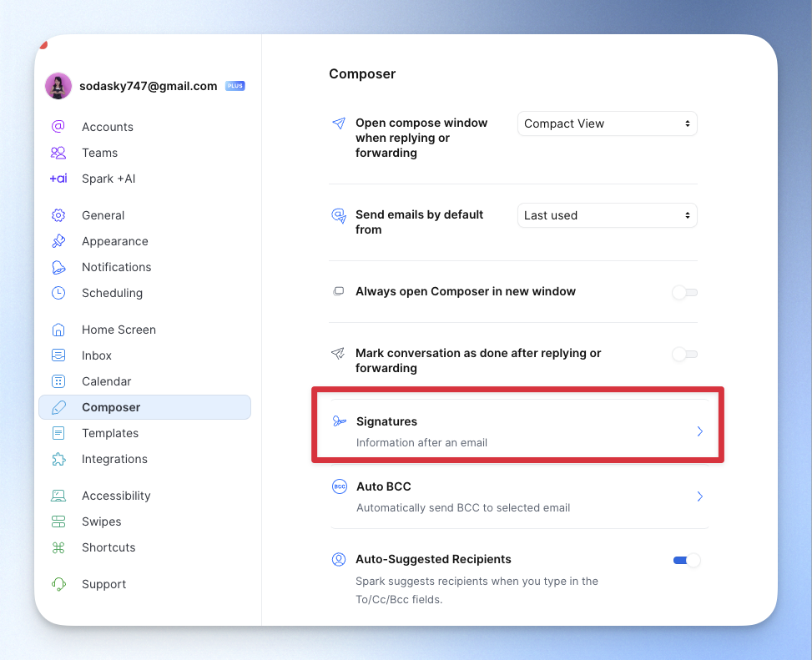This screenshot has width=812, height=660.
Task: Open the Compact View dropdown
Action: pyautogui.click(x=607, y=123)
